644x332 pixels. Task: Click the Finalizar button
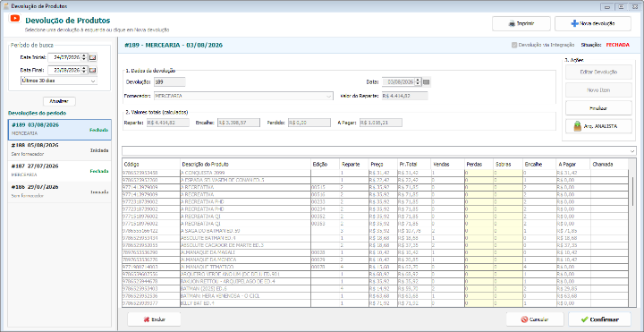click(598, 108)
